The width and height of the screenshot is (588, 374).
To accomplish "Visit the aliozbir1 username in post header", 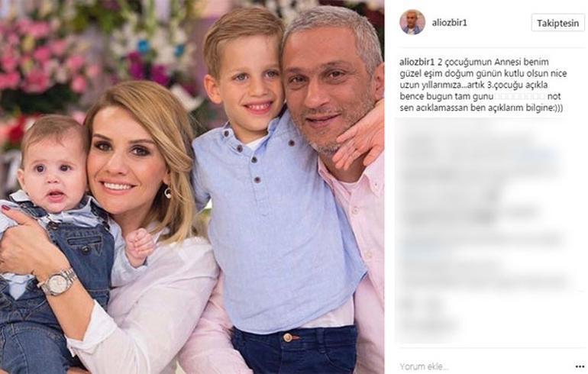I will [x=449, y=22].
